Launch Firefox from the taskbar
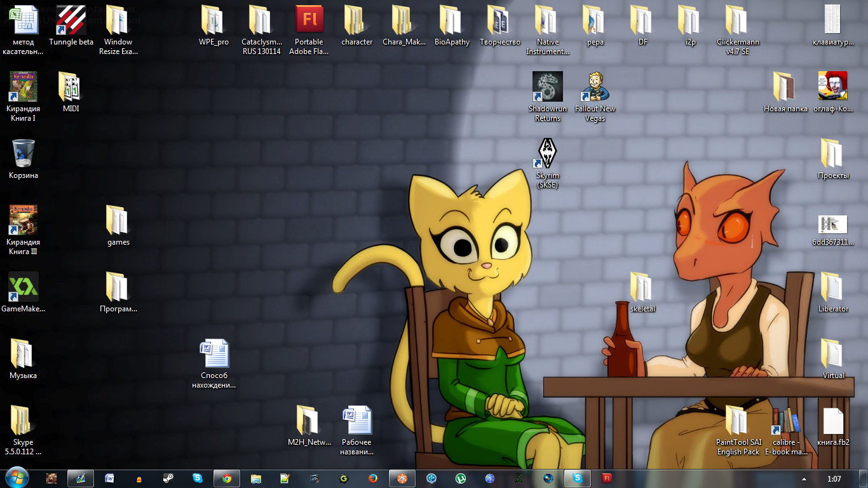The image size is (868, 488). coord(373,478)
